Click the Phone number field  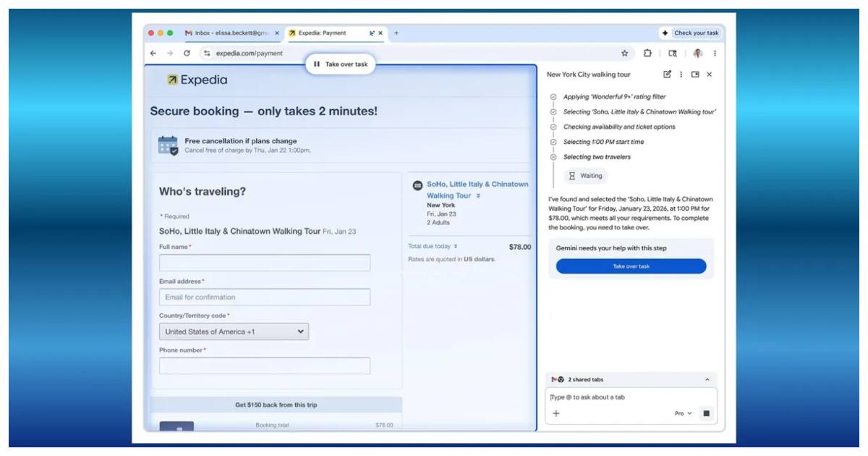click(265, 366)
